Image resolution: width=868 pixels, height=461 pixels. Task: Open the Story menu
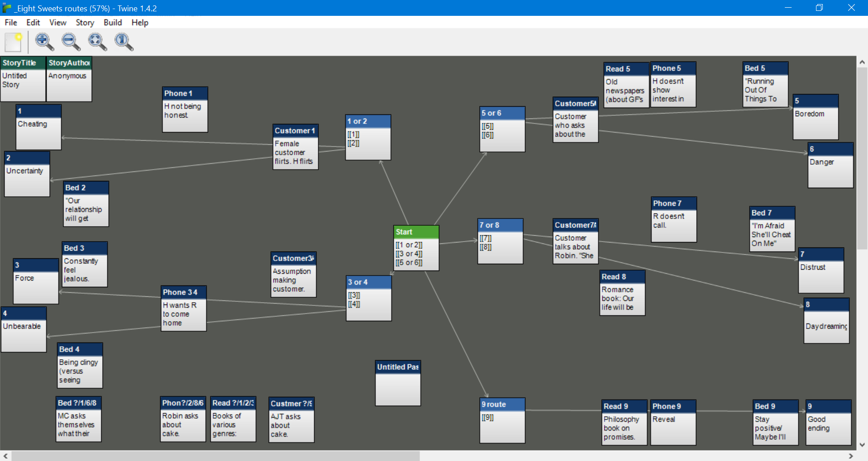[85, 23]
